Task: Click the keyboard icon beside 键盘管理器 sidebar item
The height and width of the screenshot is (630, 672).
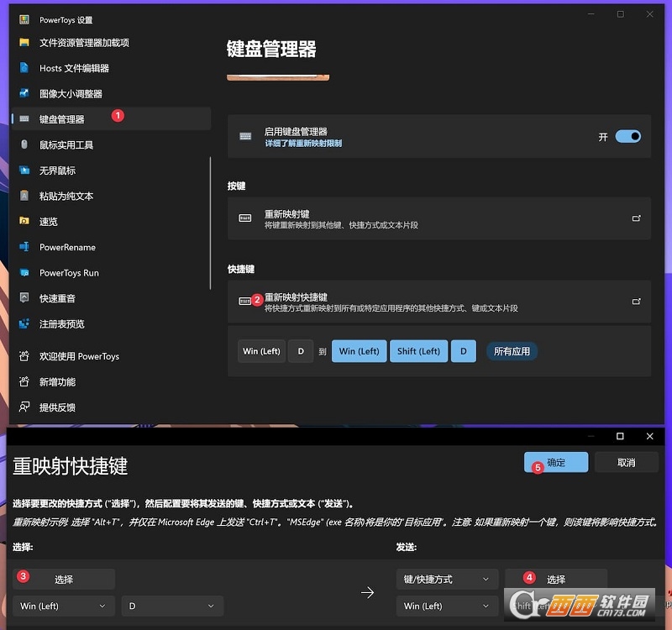Action: pyautogui.click(x=24, y=118)
